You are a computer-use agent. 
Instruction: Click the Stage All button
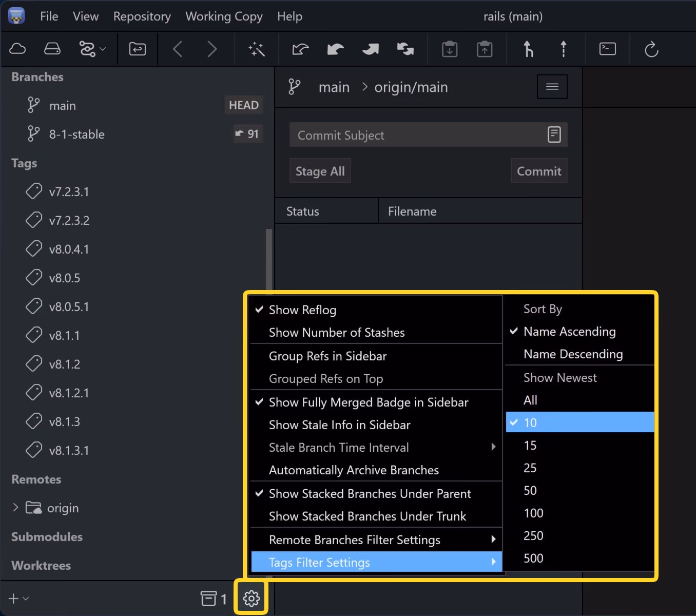(320, 171)
